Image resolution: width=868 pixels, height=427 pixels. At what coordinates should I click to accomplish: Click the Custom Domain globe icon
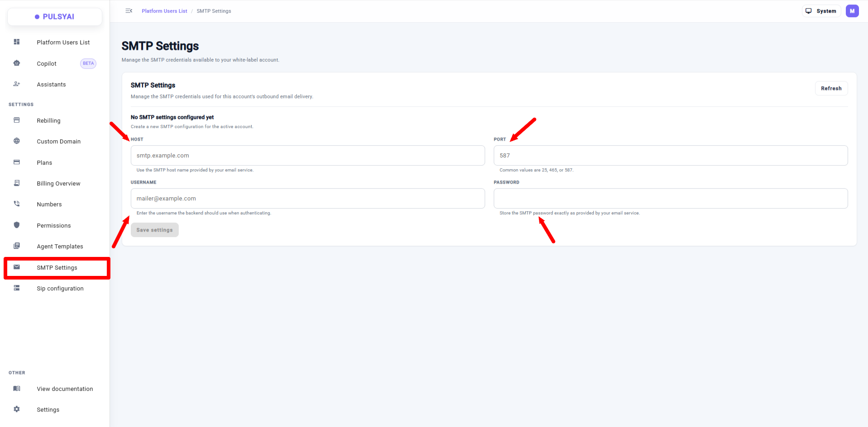coord(17,141)
